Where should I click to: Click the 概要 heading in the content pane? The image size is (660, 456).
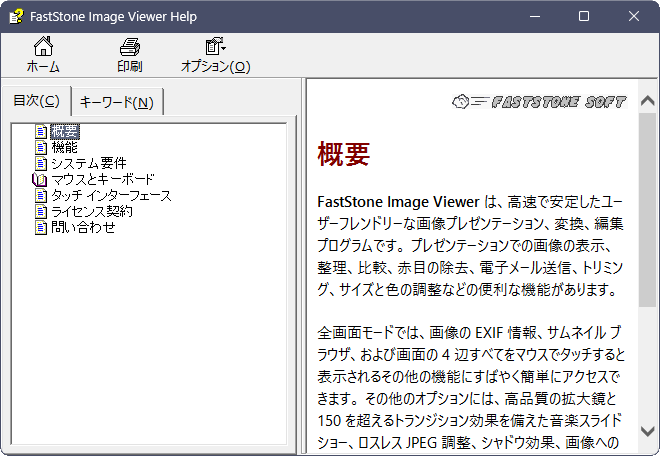click(343, 154)
